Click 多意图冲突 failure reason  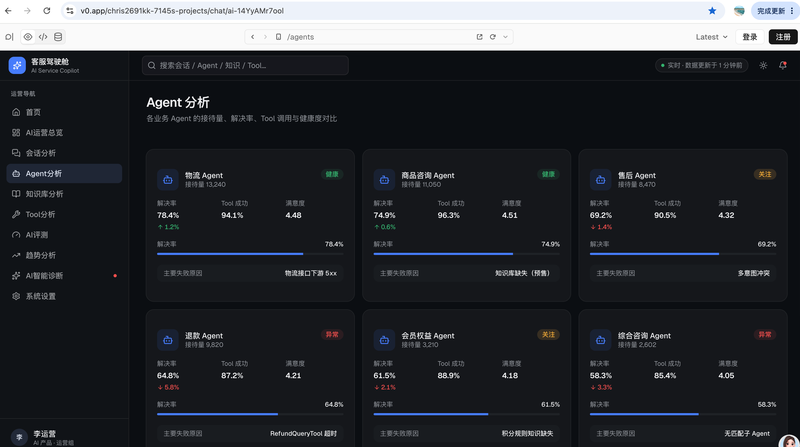(x=754, y=274)
